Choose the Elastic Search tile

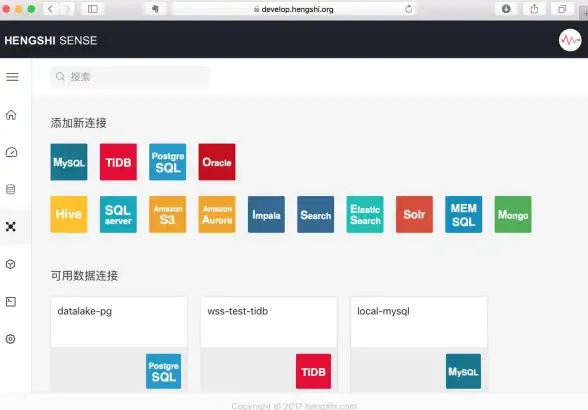365,214
